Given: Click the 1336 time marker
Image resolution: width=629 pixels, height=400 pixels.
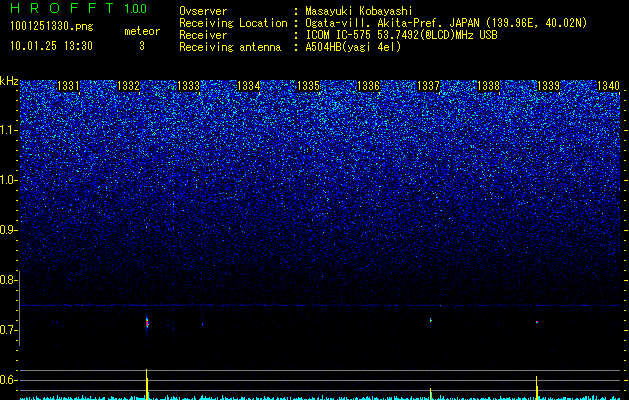Looking at the screenshot, I should (368, 86).
